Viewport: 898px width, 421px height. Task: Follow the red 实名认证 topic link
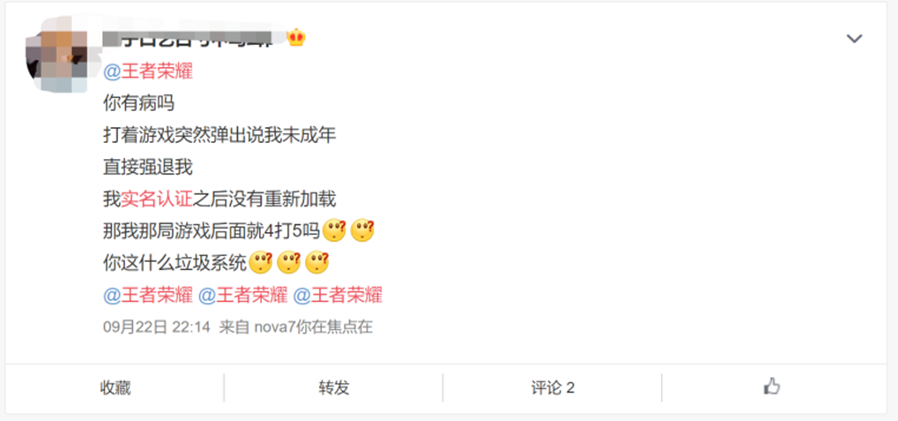coord(157,199)
